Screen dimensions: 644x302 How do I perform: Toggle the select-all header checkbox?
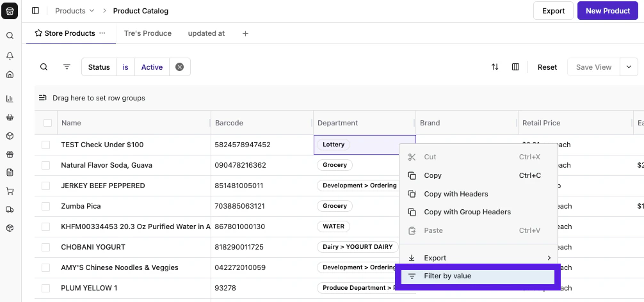pos(47,123)
